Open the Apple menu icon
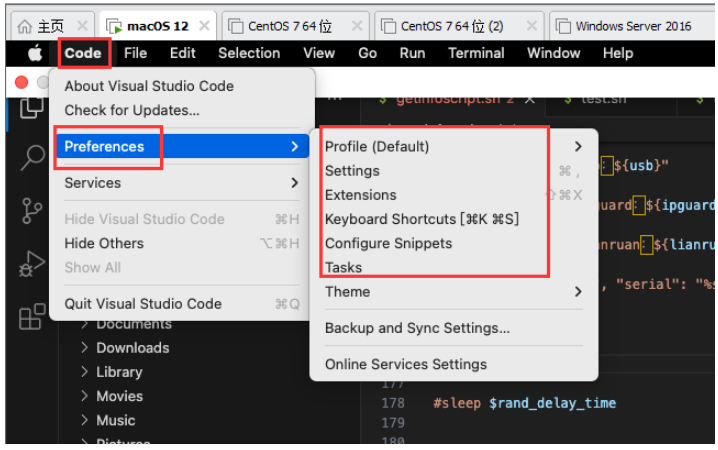The height and width of the screenshot is (450, 718). tap(35, 54)
